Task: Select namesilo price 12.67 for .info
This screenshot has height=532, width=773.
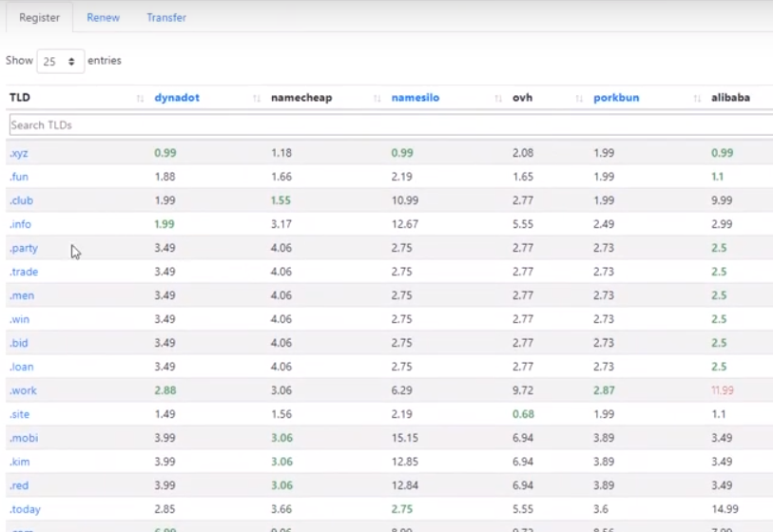Action: [405, 224]
